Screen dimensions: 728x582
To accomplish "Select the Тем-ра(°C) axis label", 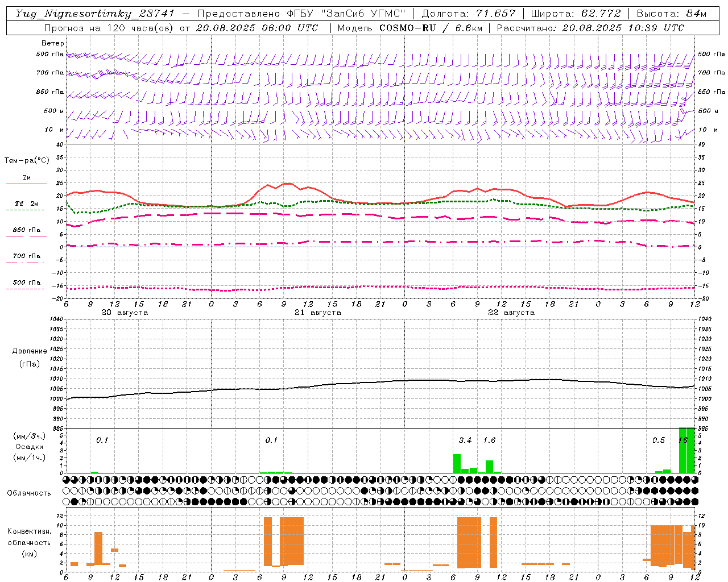I will click(27, 161).
